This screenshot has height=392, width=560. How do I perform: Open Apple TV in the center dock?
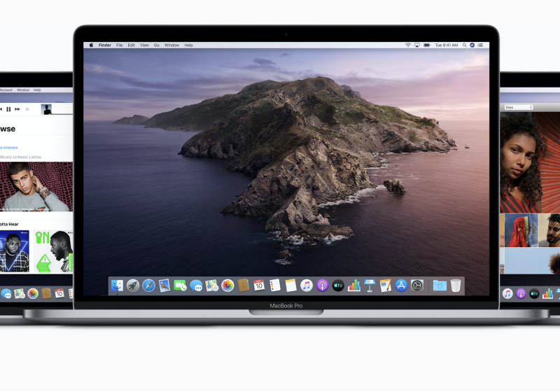pyautogui.click(x=338, y=286)
